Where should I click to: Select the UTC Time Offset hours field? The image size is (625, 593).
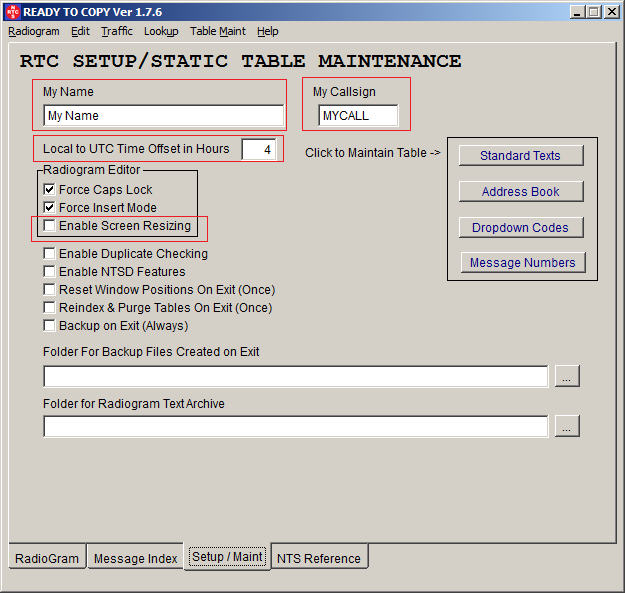click(x=259, y=149)
